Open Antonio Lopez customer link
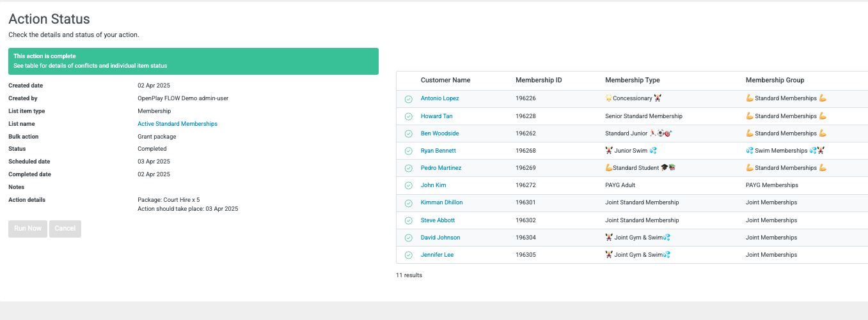 point(439,98)
